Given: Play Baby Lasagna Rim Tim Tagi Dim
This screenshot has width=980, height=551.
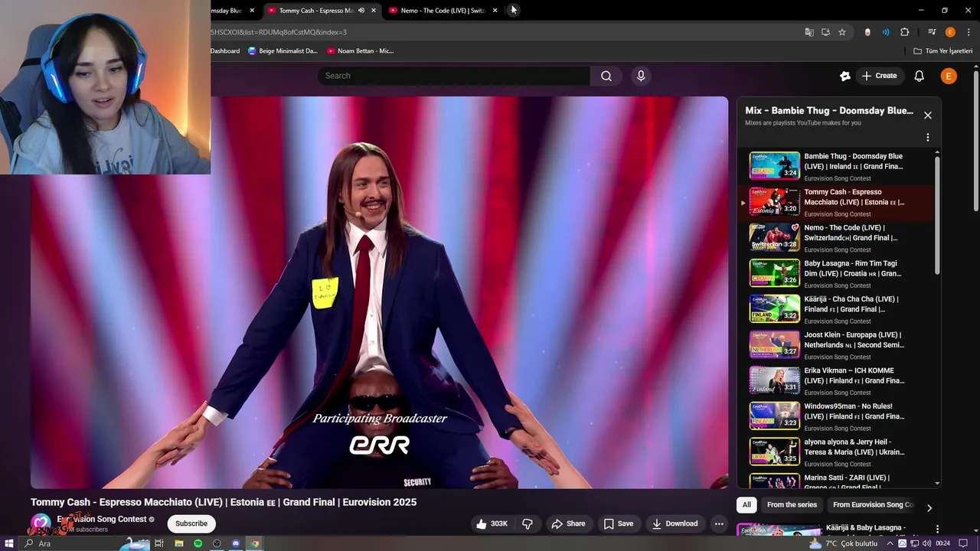Looking at the screenshot, I should click(837, 273).
